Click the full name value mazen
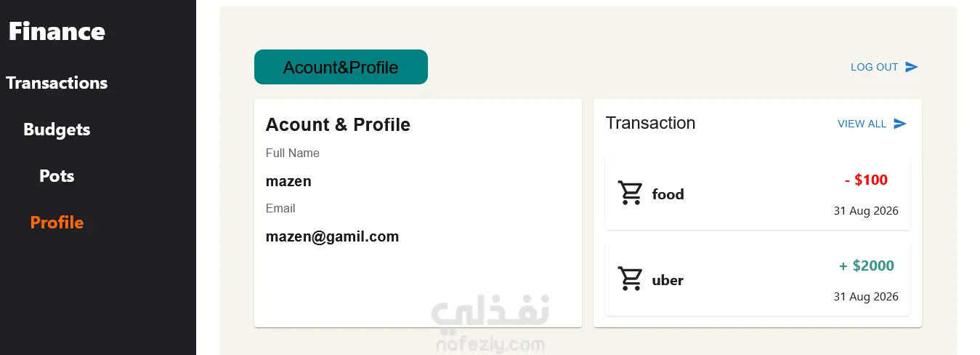 click(288, 181)
